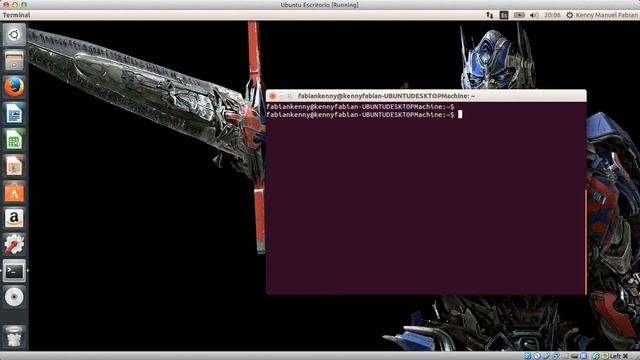Open the Trash in launcher

[14, 337]
